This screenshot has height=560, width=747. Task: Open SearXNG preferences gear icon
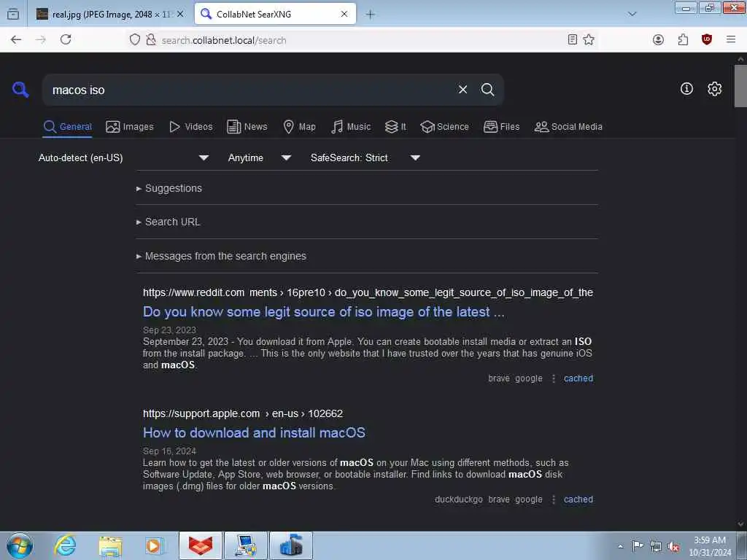(714, 89)
